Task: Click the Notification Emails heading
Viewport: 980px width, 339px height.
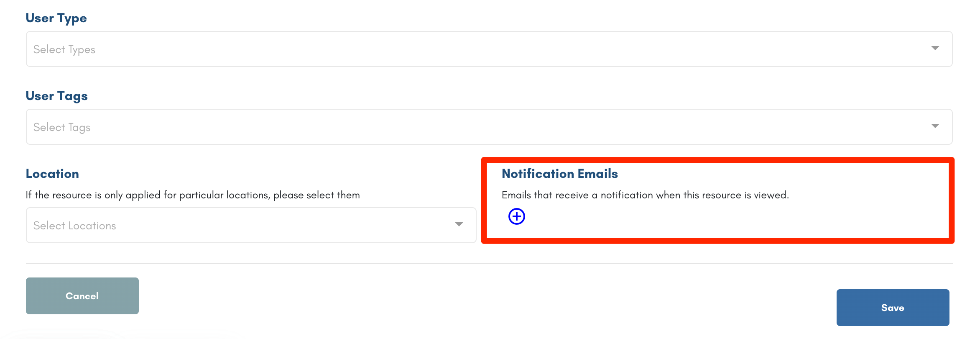Action: tap(560, 174)
